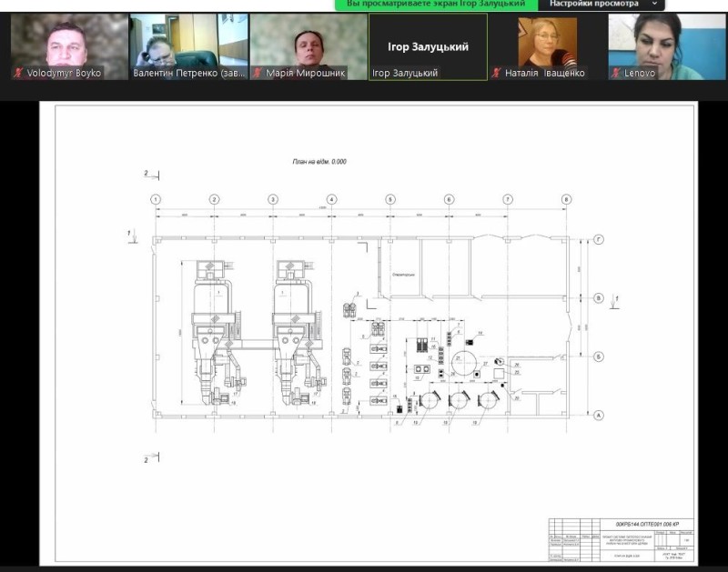The image size is (728, 572).
Task: Click the green screen-sharing notification banner
Action: click(x=436, y=5)
